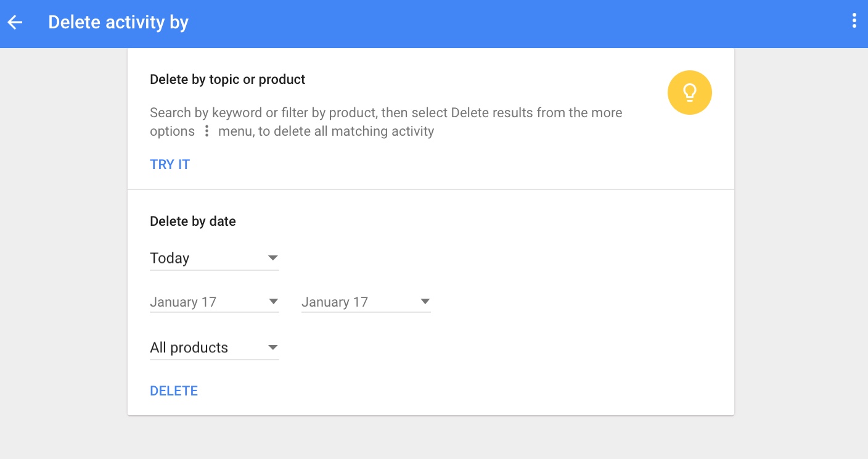868x459 pixels.
Task: Click the blue DELETE button
Action: [174, 391]
